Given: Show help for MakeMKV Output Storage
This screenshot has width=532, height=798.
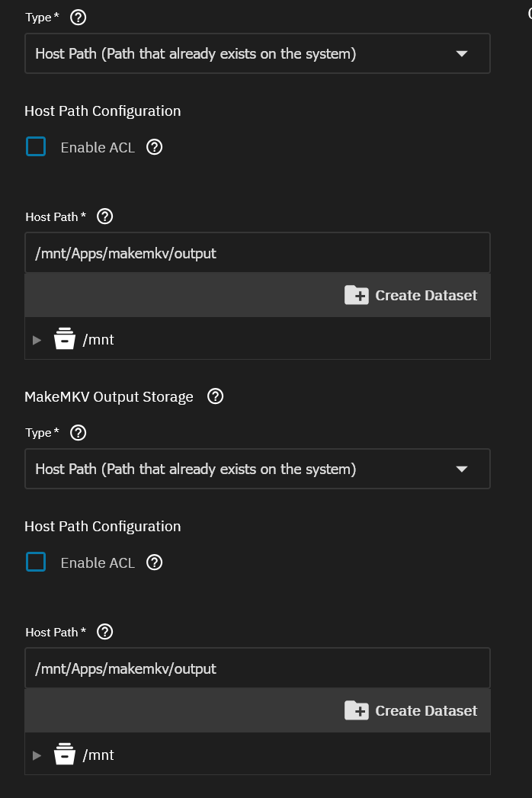Looking at the screenshot, I should point(216,396).
